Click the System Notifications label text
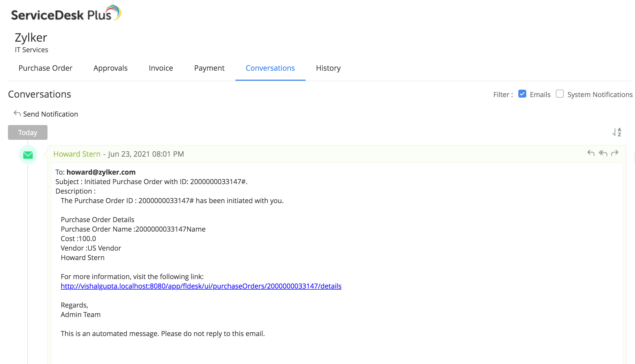Image resolution: width=635 pixels, height=364 pixels. point(600,94)
